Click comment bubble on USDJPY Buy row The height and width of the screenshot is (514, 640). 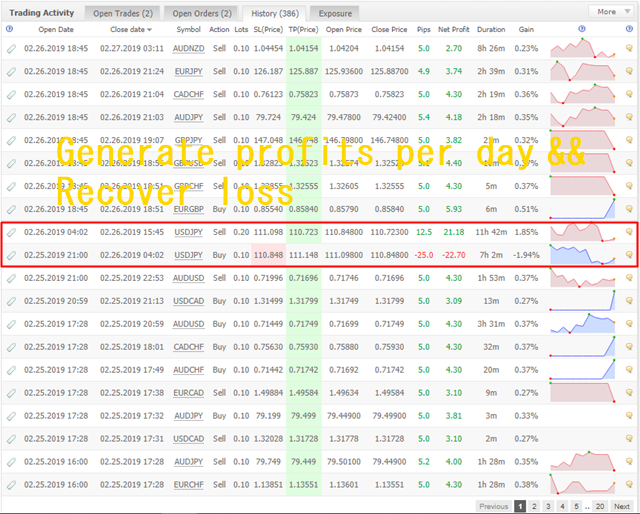click(x=629, y=254)
